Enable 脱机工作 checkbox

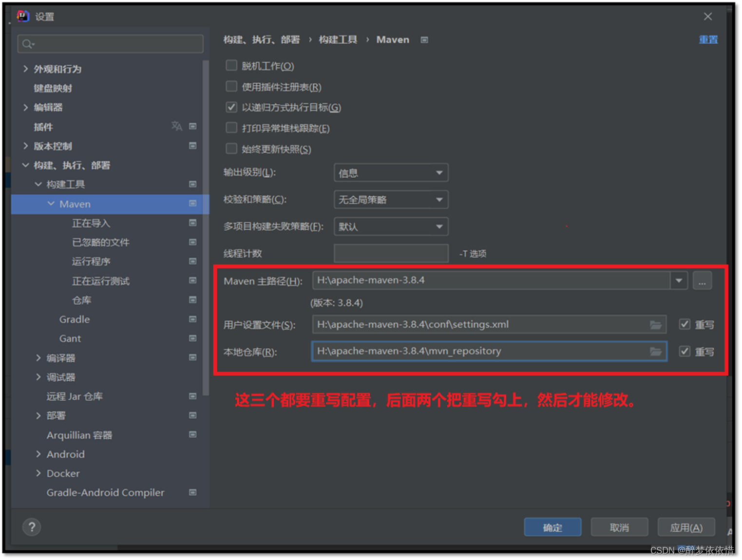[x=231, y=65]
